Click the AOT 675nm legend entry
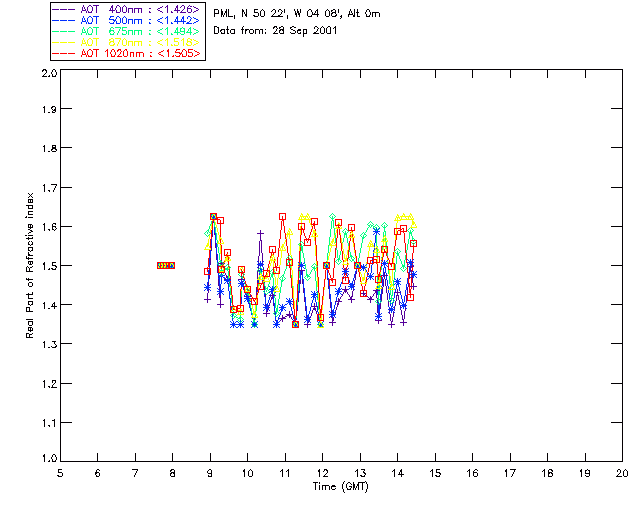This screenshot has height=512, width=640. 126,31
